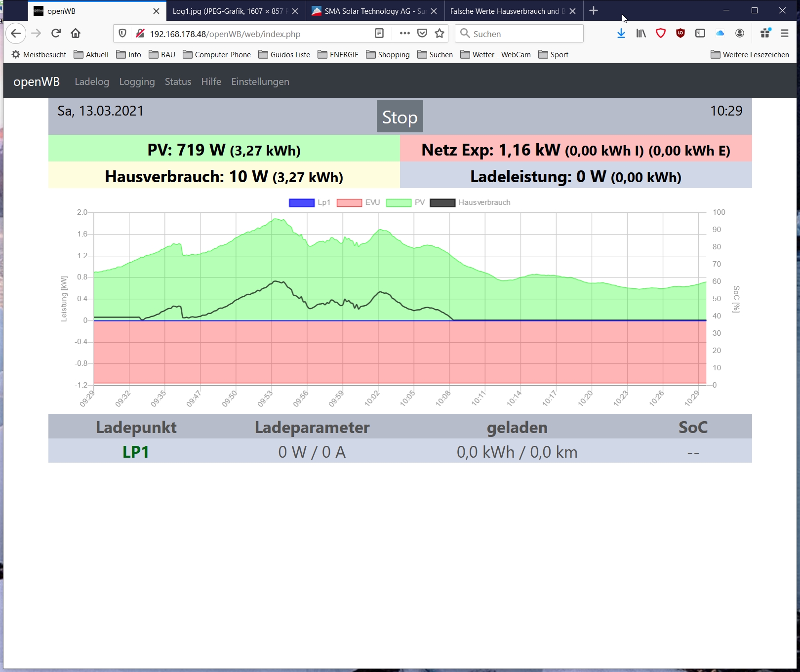Open Einstellungen in the navbar
The height and width of the screenshot is (672, 800).
[x=260, y=82]
